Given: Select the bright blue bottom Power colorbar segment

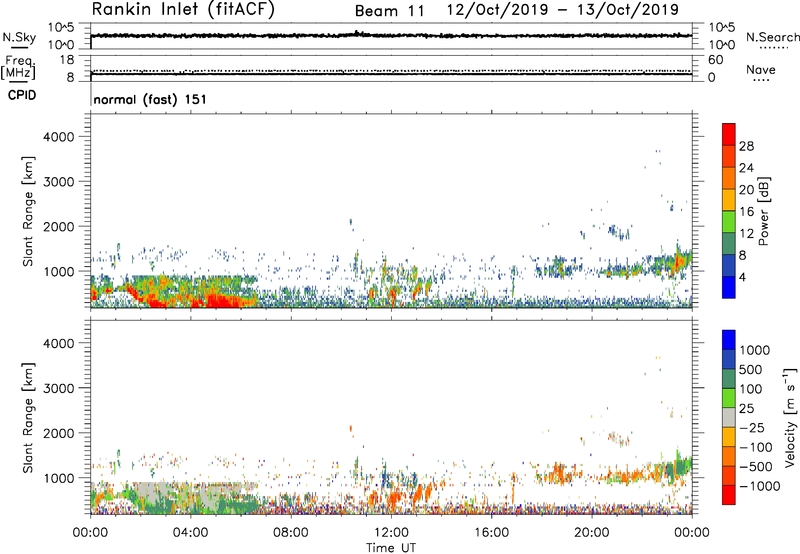Looking at the screenshot, I should (x=729, y=287).
